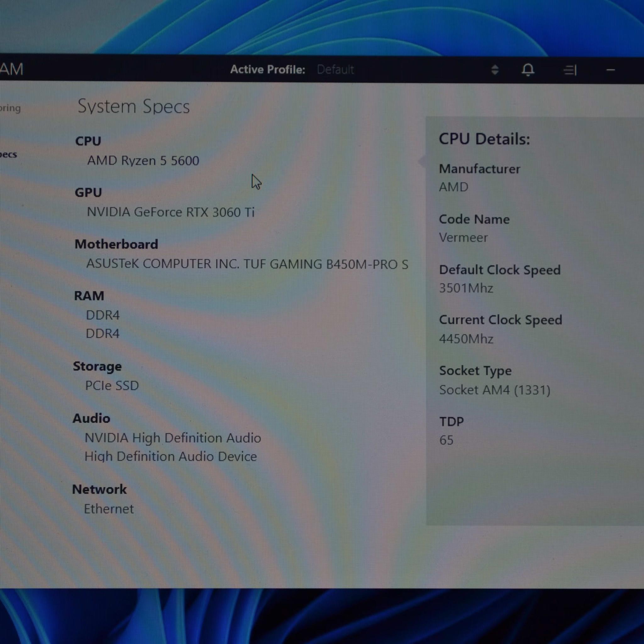
Task: Click the Default Clock Speed value 3501Mhz
Action: 466,288
